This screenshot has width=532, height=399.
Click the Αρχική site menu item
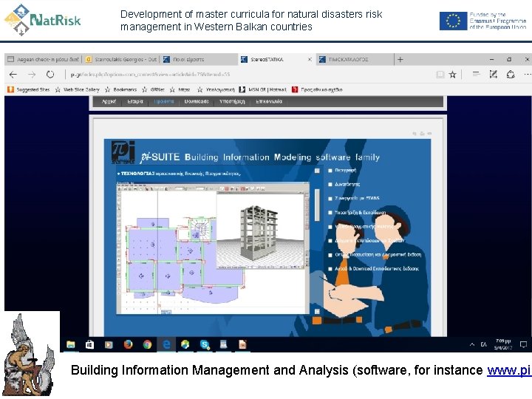tap(109, 101)
